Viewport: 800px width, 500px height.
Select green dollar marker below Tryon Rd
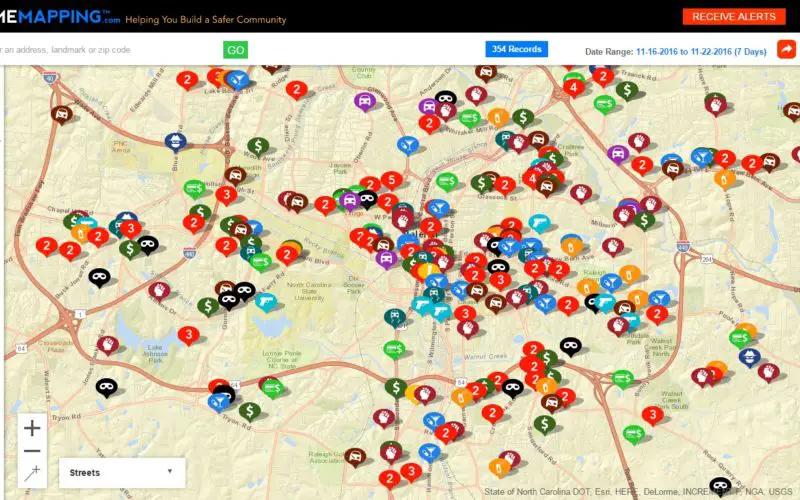coord(249,411)
